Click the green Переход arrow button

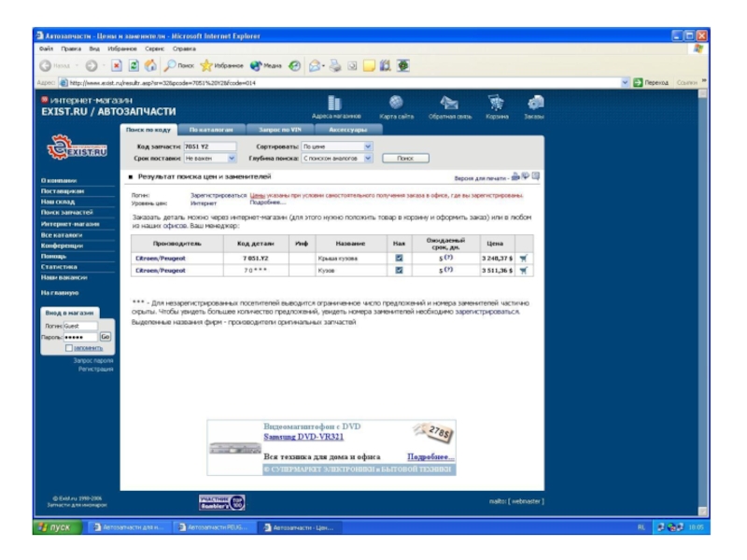pyautogui.click(x=638, y=83)
